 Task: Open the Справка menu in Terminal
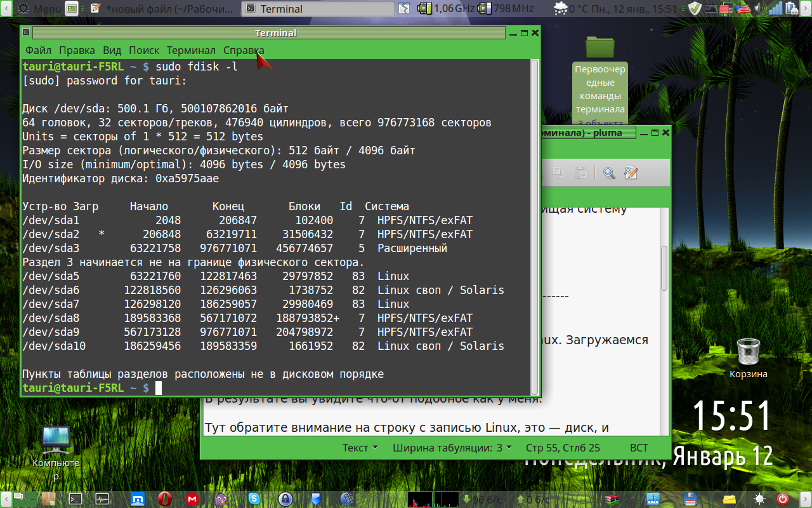pyautogui.click(x=244, y=50)
